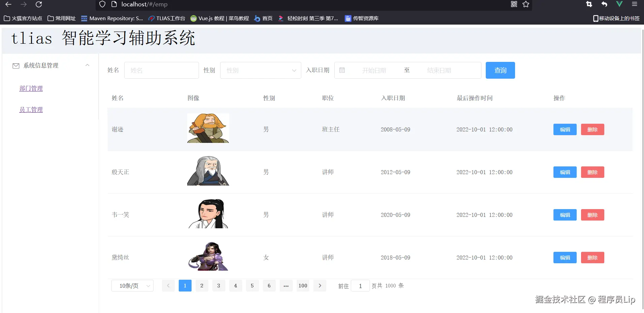Viewport: 644px width, 313px height.
Task: Click the QR code icon in address bar
Action: click(514, 4)
